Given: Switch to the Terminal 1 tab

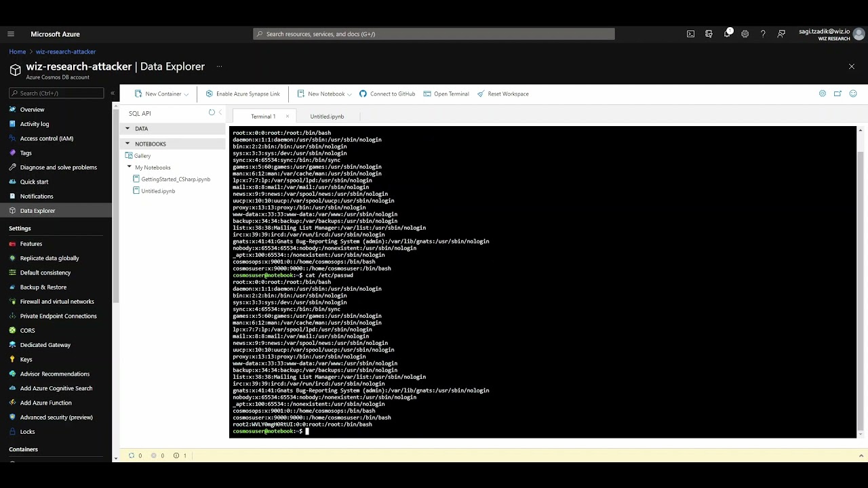Looking at the screenshot, I should (263, 117).
